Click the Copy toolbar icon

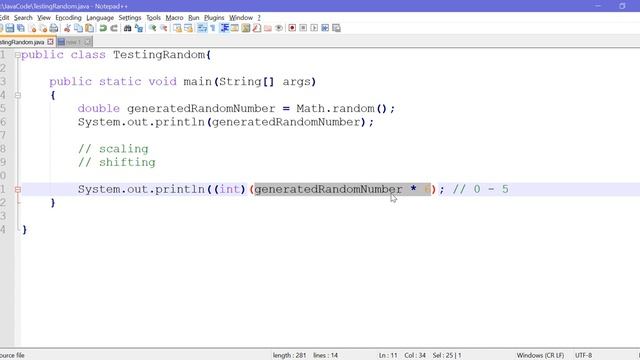(78, 28)
